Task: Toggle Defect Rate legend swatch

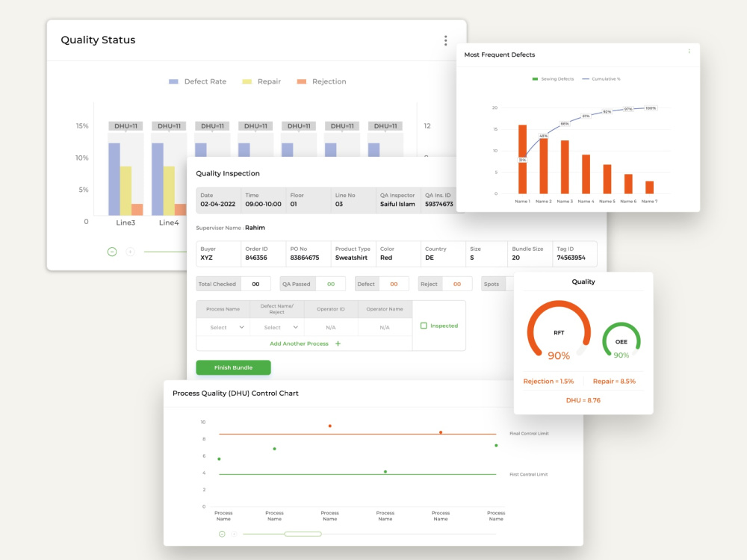Action: [173, 81]
